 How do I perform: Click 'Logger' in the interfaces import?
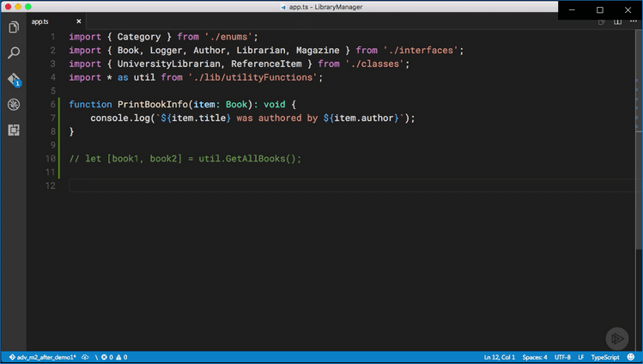[x=166, y=50]
